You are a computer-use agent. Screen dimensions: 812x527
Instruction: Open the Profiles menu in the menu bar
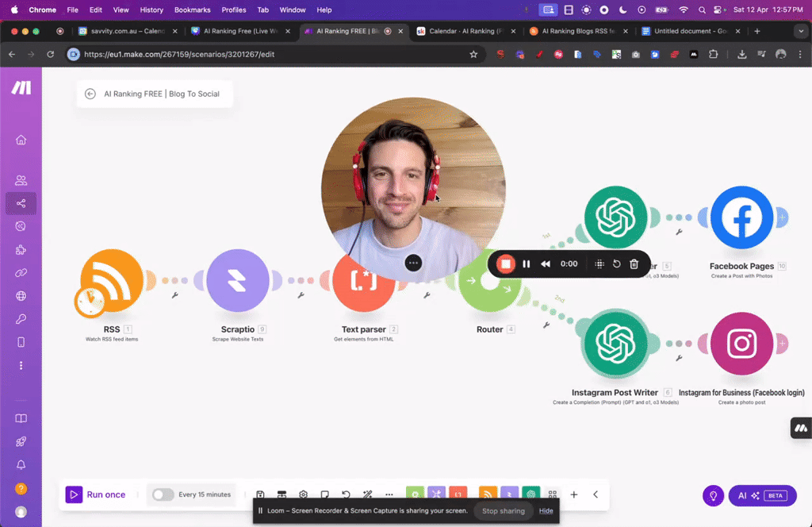pos(234,10)
